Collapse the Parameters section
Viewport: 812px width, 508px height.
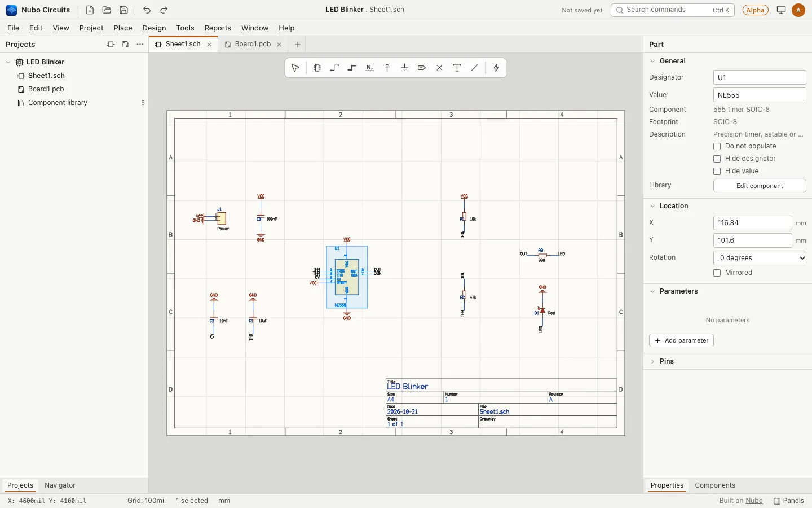click(652, 291)
